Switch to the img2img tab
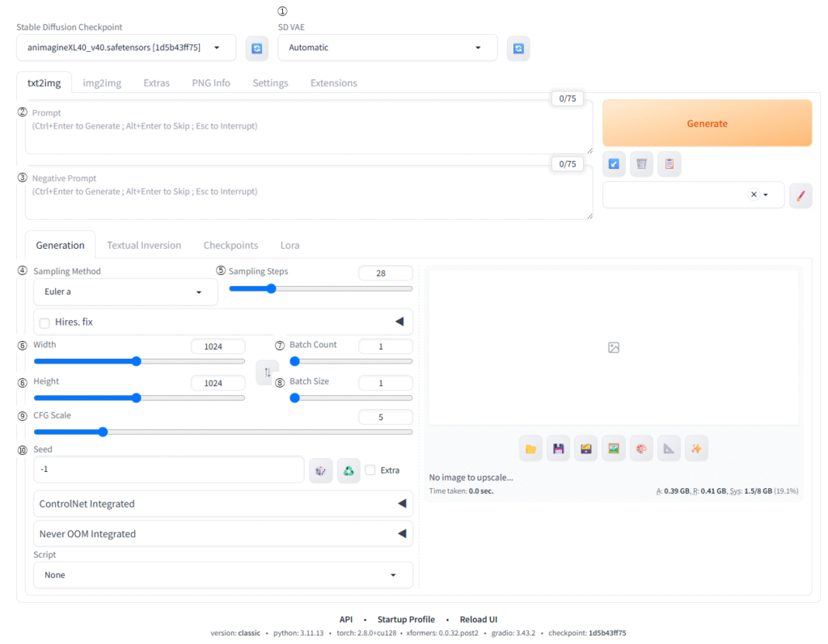The height and width of the screenshot is (644, 828). 102,82
